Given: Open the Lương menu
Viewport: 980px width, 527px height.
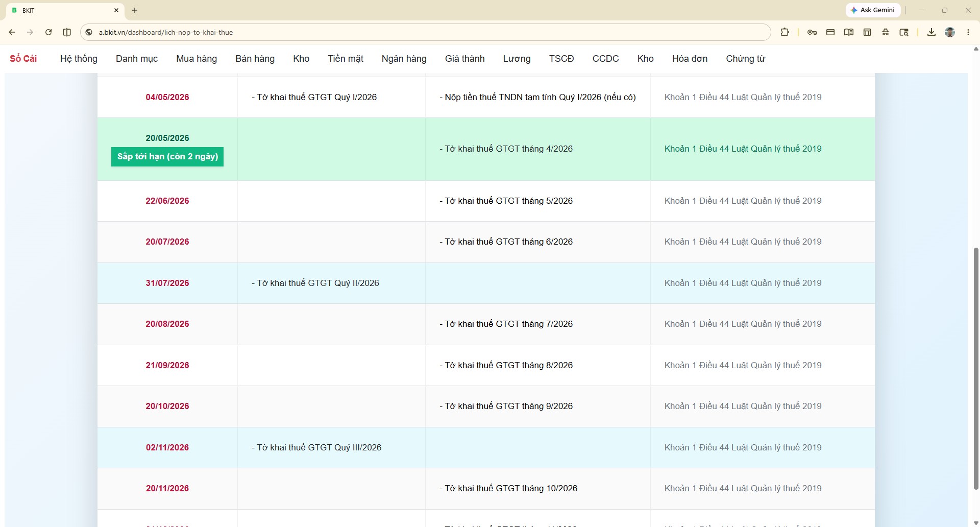Looking at the screenshot, I should click(x=517, y=59).
